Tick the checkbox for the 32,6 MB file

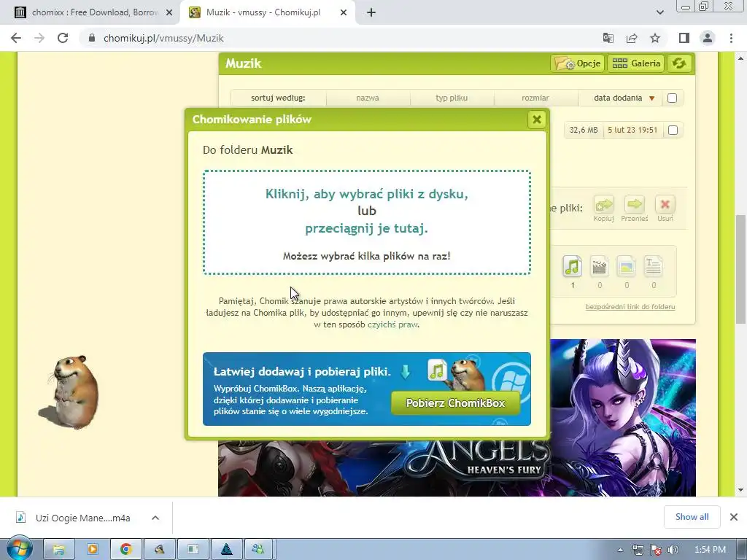click(673, 130)
